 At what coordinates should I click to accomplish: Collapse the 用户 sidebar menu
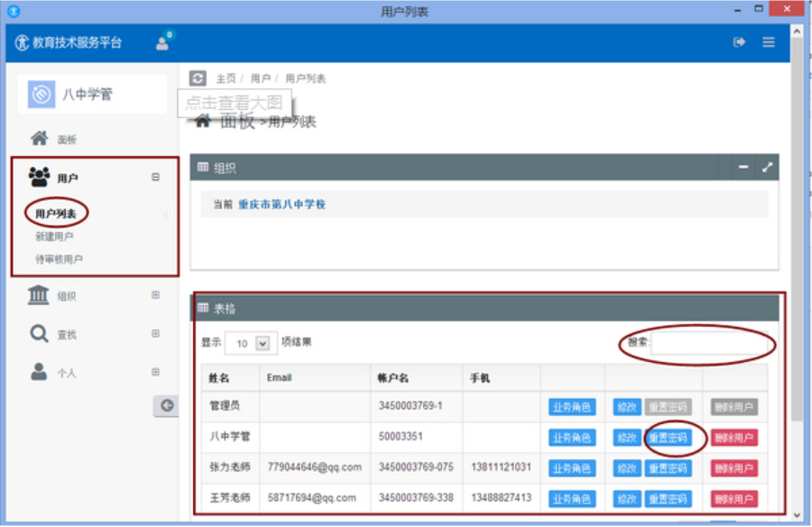point(155,178)
